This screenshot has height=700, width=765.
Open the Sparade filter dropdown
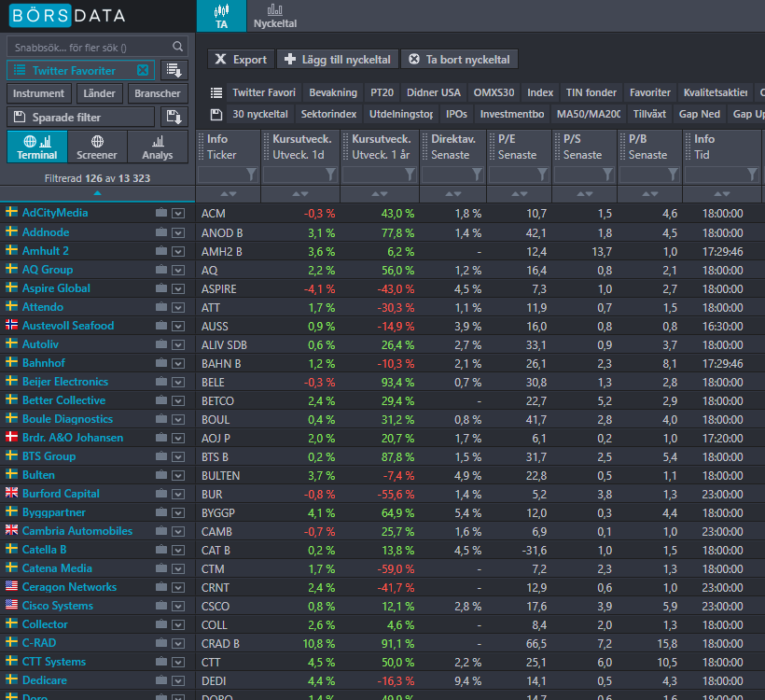point(81,118)
